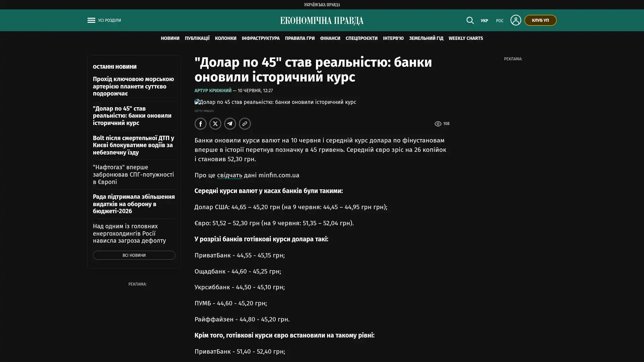Select the Євро average rate line

click(x=274, y=223)
